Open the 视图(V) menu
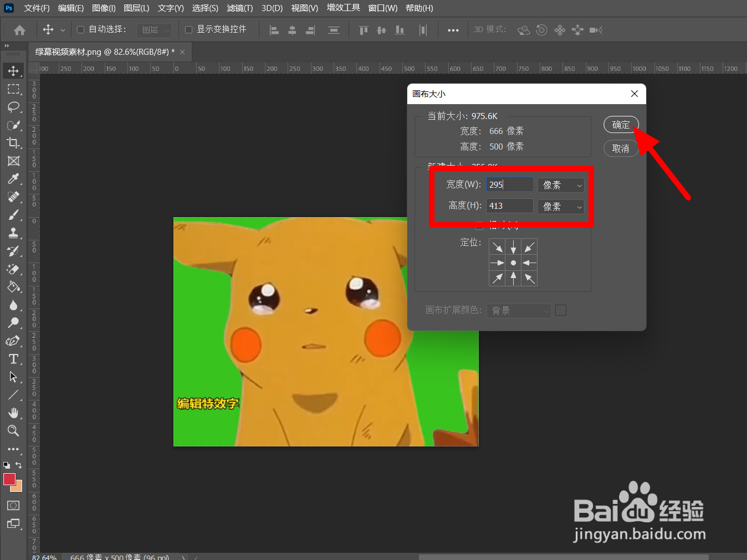The image size is (747, 560). 305,8
